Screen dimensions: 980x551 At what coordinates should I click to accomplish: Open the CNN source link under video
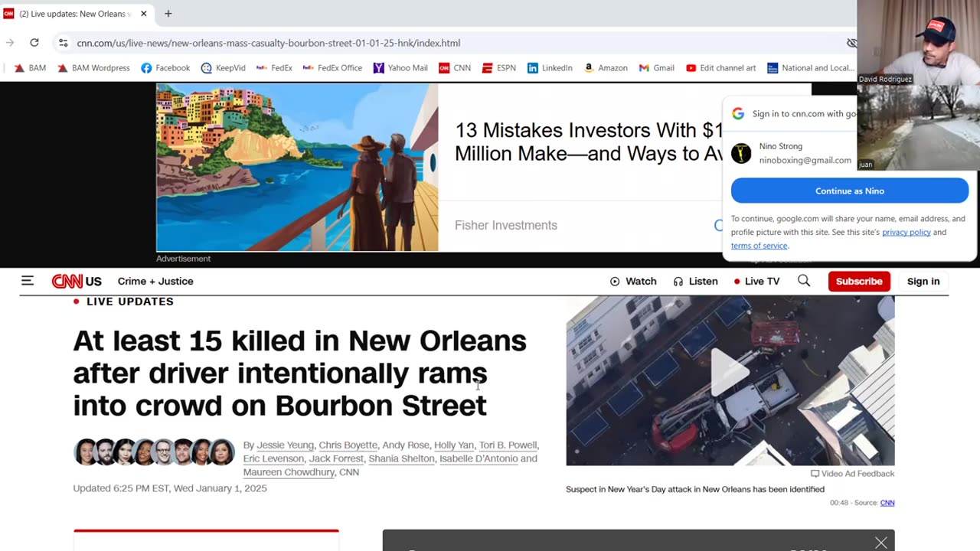coord(887,503)
